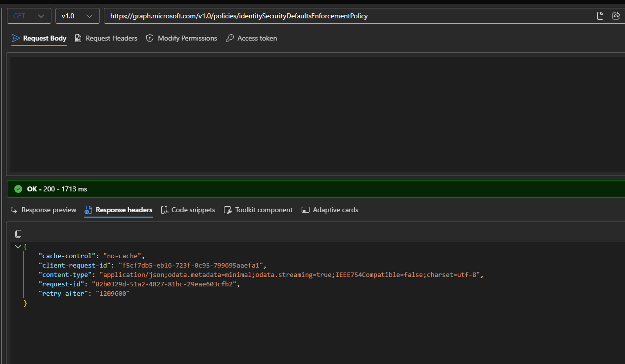Click the Access token key icon

point(229,38)
